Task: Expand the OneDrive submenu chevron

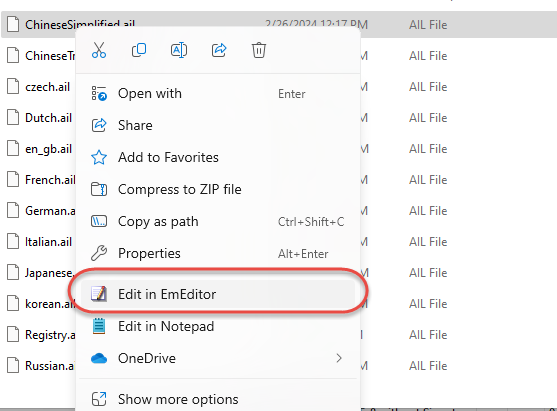Action: pos(339,358)
